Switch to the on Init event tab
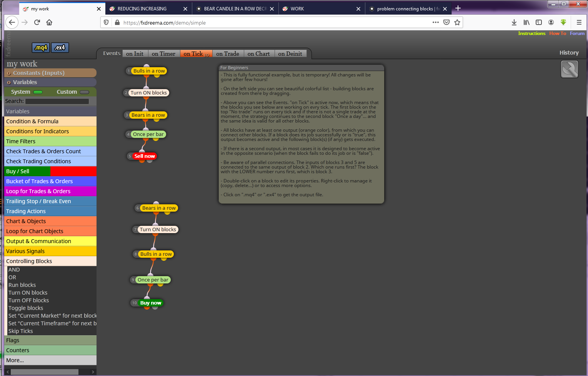The height and width of the screenshot is (376, 588). 135,54
